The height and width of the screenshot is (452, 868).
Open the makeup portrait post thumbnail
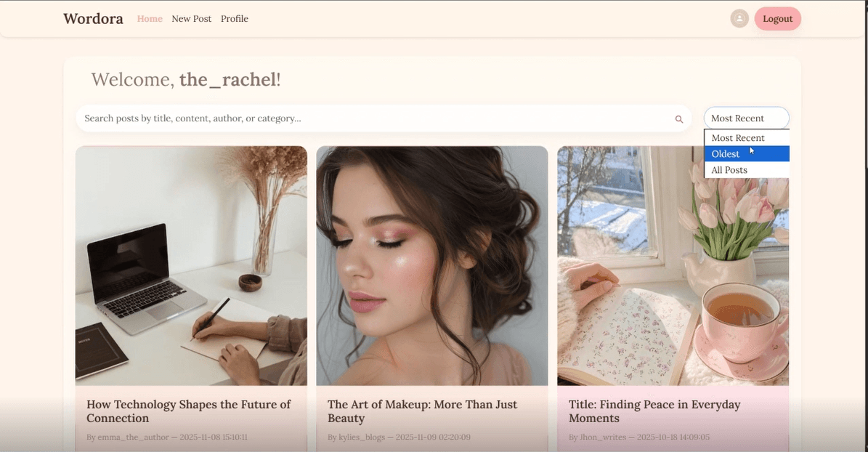[431, 266]
